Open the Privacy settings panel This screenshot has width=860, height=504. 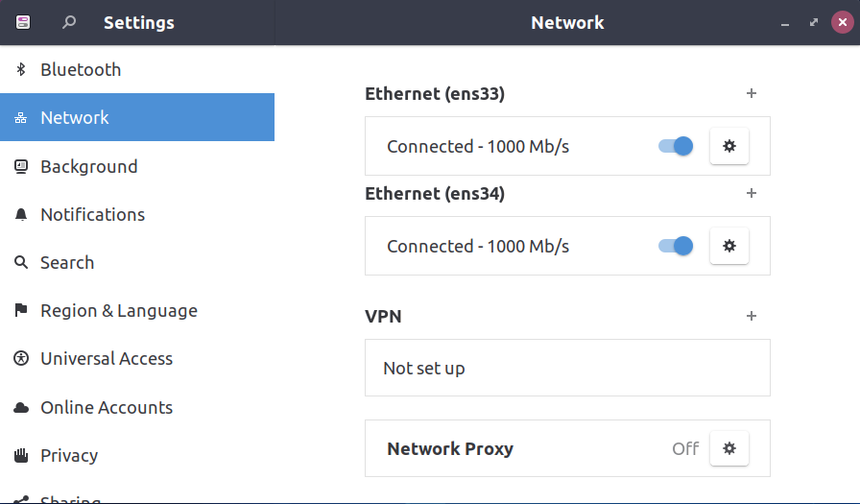pos(69,456)
